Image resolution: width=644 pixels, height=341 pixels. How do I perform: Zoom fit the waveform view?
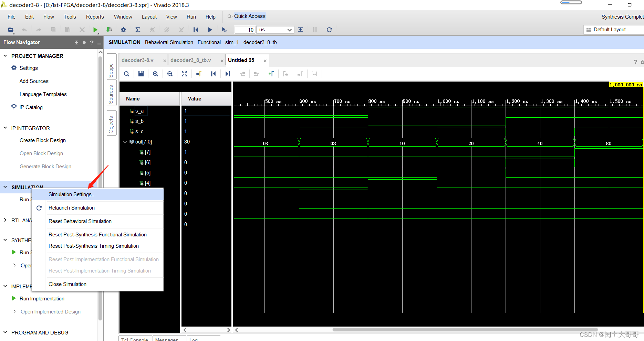click(x=184, y=74)
